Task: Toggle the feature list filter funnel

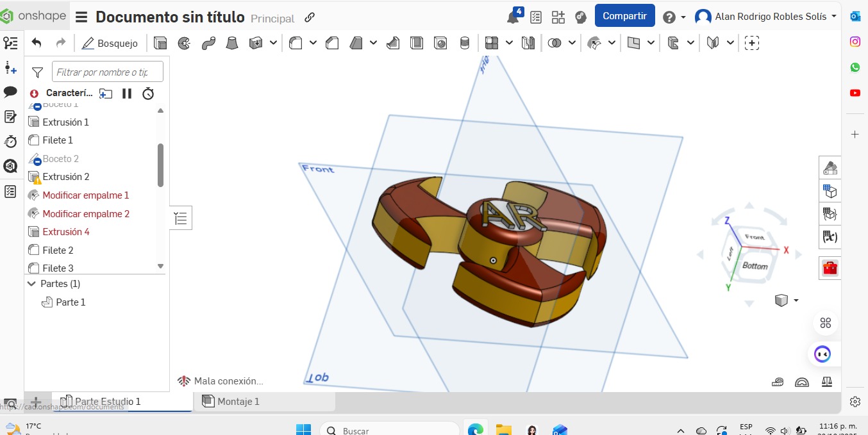Action: coord(37,72)
